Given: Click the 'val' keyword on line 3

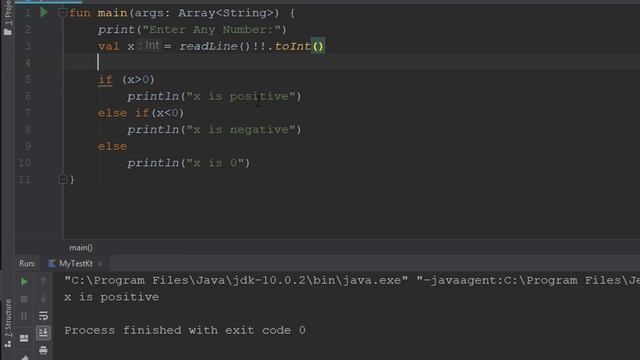Looking at the screenshot, I should pyautogui.click(x=109, y=47).
